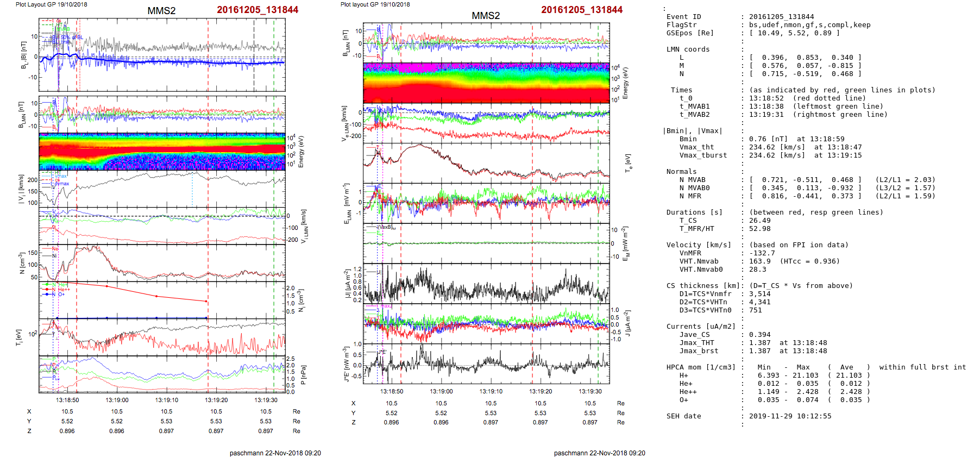980x457 pixels.
Task: Click the 13:19:00 time tick under left plot
Action: pyautogui.click(x=117, y=400)
